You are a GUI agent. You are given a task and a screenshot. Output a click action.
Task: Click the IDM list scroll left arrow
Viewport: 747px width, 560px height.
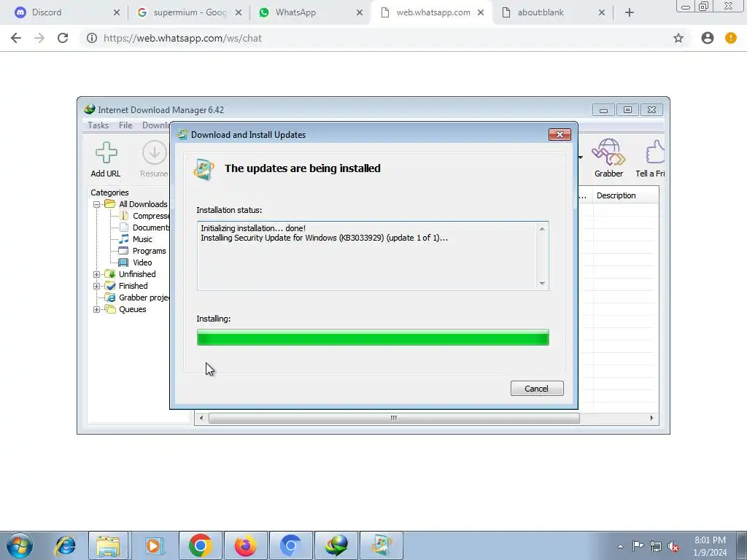coord(201,418)
